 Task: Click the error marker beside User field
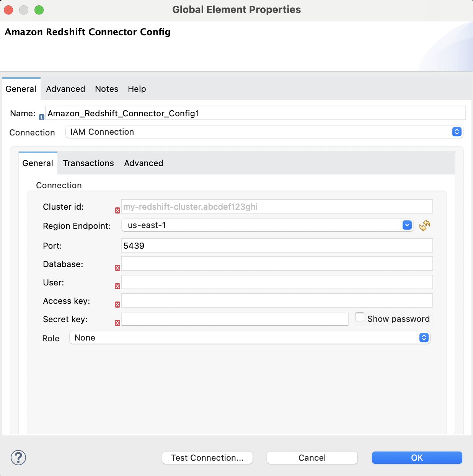point(117,286)
